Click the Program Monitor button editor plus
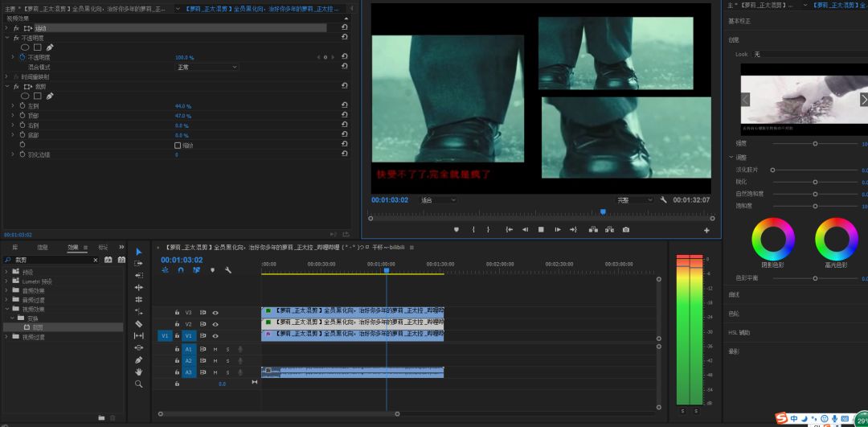The width and height of the screenshot is (868, 427). (706, 231)
